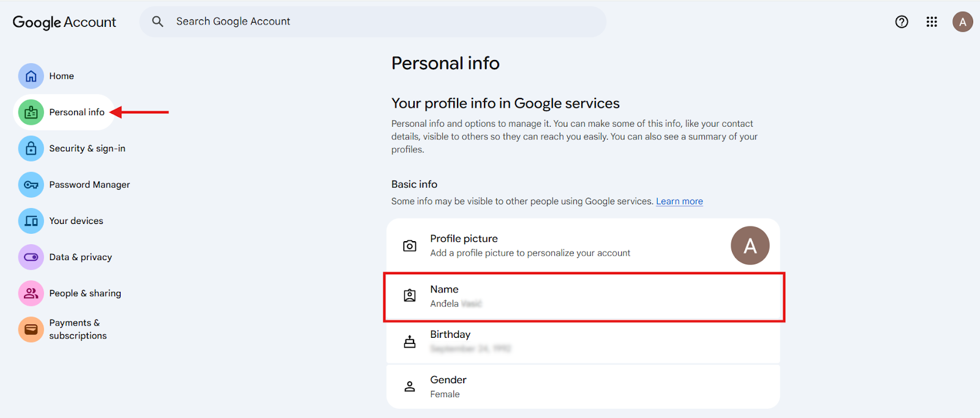The image size is (980, 418).
Task: Click the search magnifier icon
Action: click(x=157, y=21)
